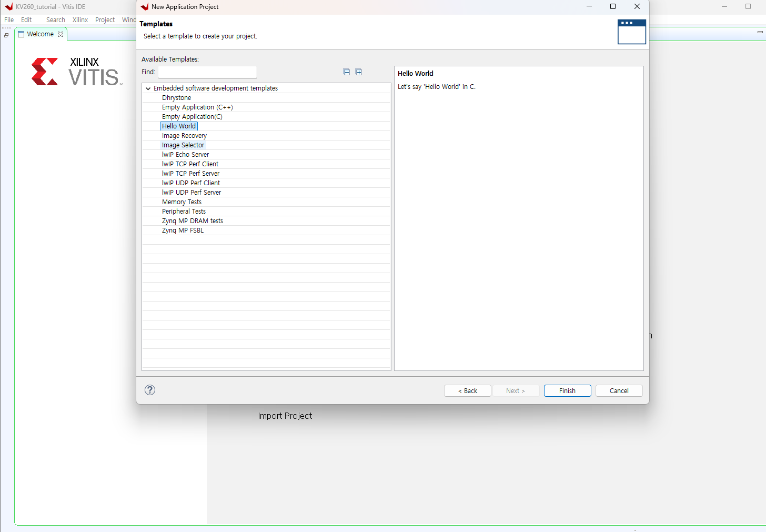
Task: Cancel the new application project
Action: [619, 391]
